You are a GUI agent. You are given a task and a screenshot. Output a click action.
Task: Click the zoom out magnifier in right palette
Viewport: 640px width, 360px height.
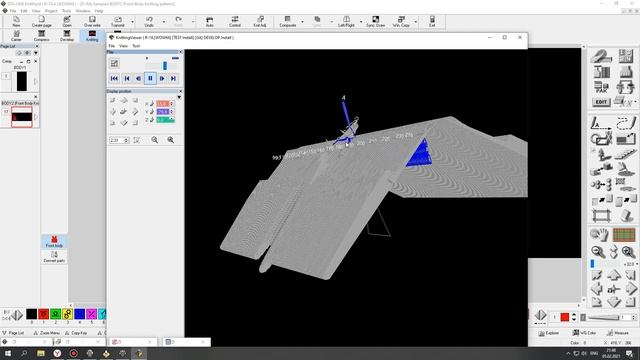598,252
